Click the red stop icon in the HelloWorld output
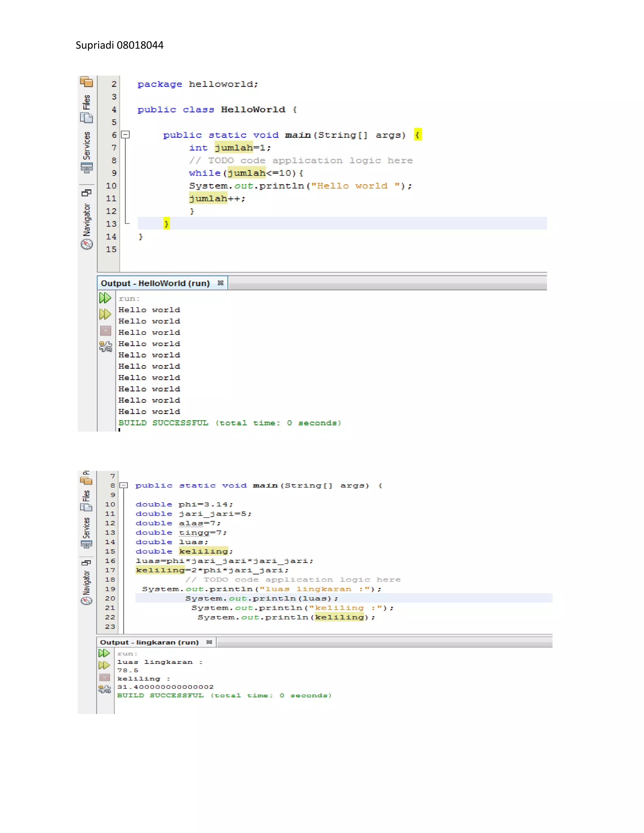Image resolution: width=644 pixels, height=833 pixels. click(x=105, y=331)
